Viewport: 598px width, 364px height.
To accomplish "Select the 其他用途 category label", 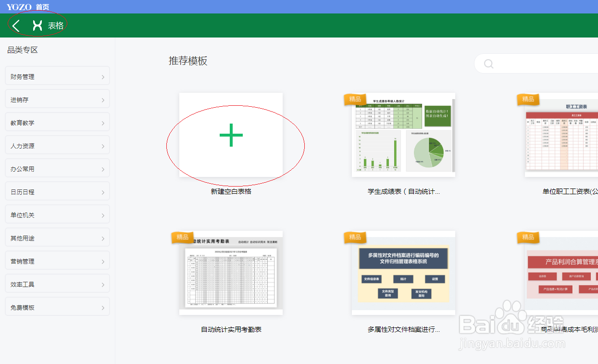I will [x=23, y=238].
